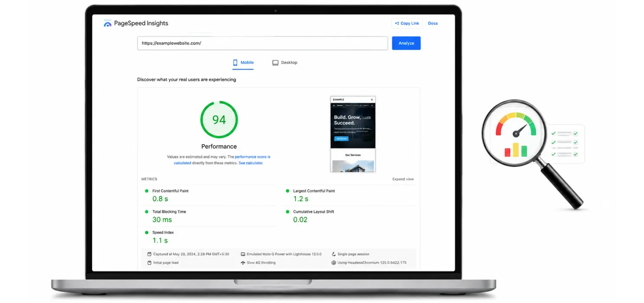Click the calendar icon beside Captured date
The height and width of the screenshot is (303, 644).
[x=149, y=254]
